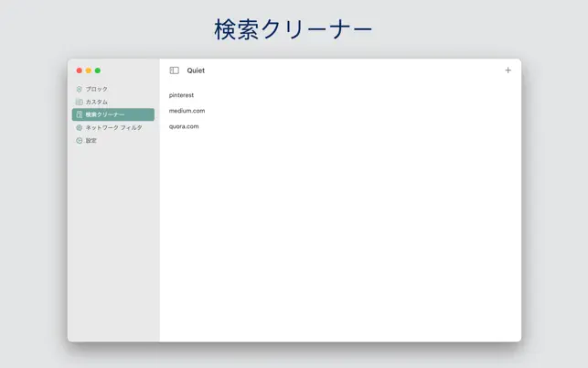
Task: Click the ブロック shield icon
Action: pos(80,89)
